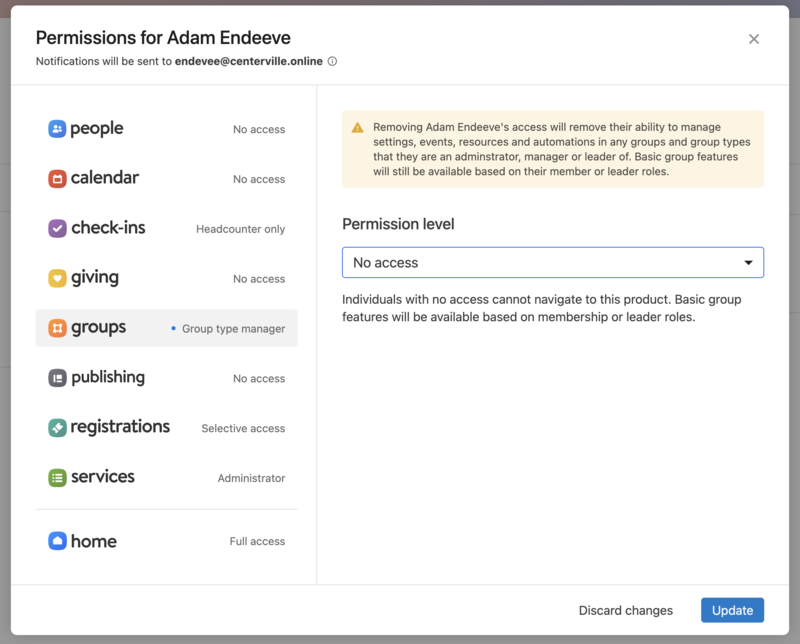Viewport: 800px width, 644px height.
Task: Select the registrations Selective access row
Action: [x=166, y=427]
